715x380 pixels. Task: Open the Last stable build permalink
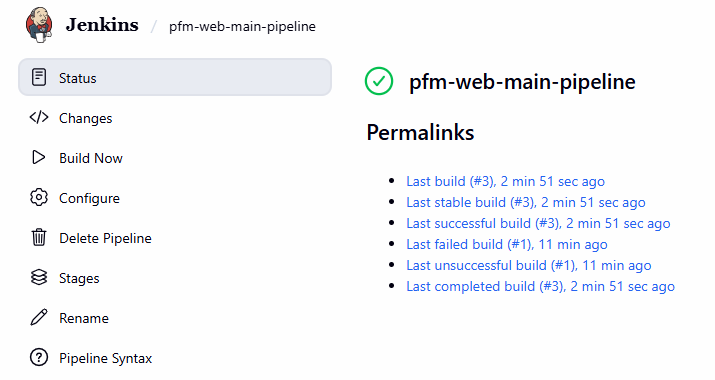point(526,202)
